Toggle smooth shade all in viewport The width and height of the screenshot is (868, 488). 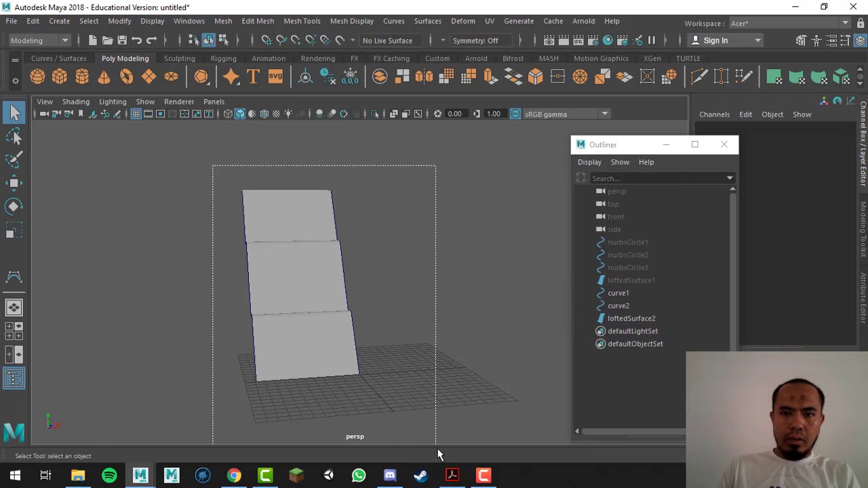(240, 114)
